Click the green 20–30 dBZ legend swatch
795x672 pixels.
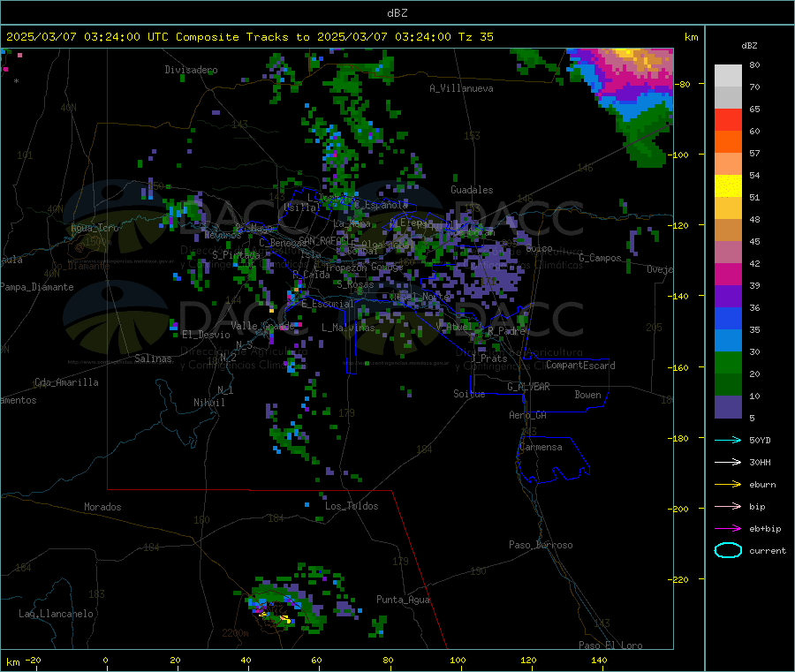728,362
